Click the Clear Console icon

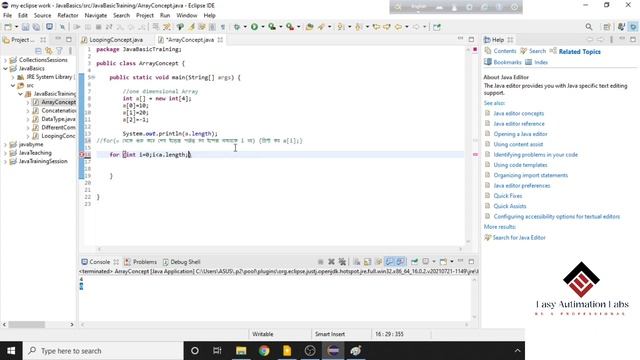[x=357, y=262]
